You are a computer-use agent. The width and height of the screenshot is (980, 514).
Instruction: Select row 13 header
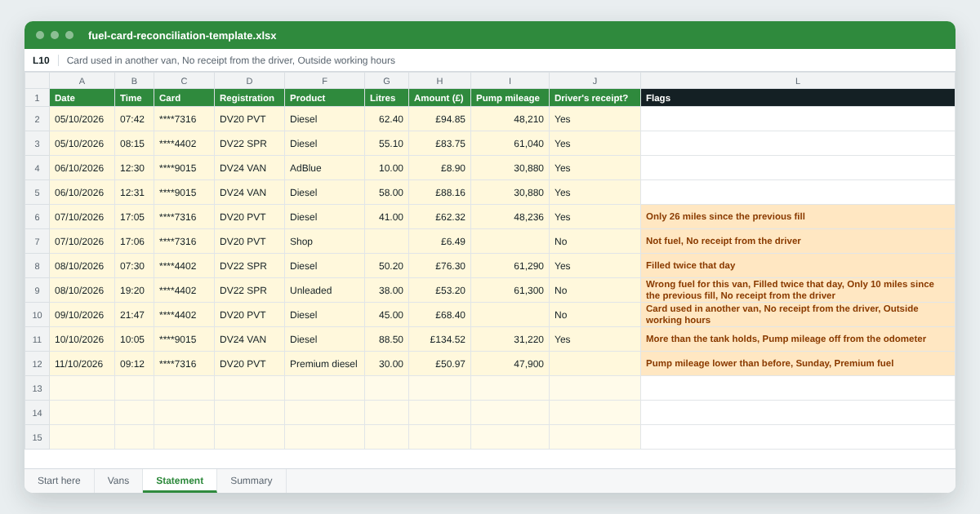point(37,388)
